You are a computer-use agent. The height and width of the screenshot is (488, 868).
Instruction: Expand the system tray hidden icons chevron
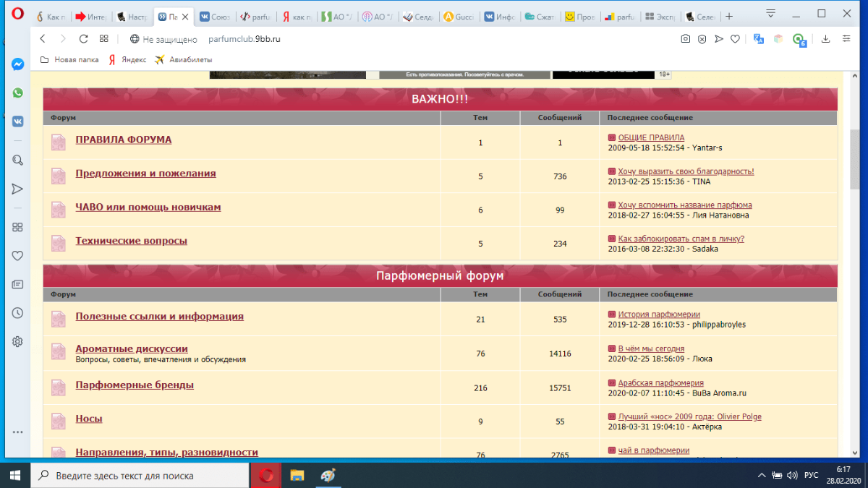click(x=761, y=476)
